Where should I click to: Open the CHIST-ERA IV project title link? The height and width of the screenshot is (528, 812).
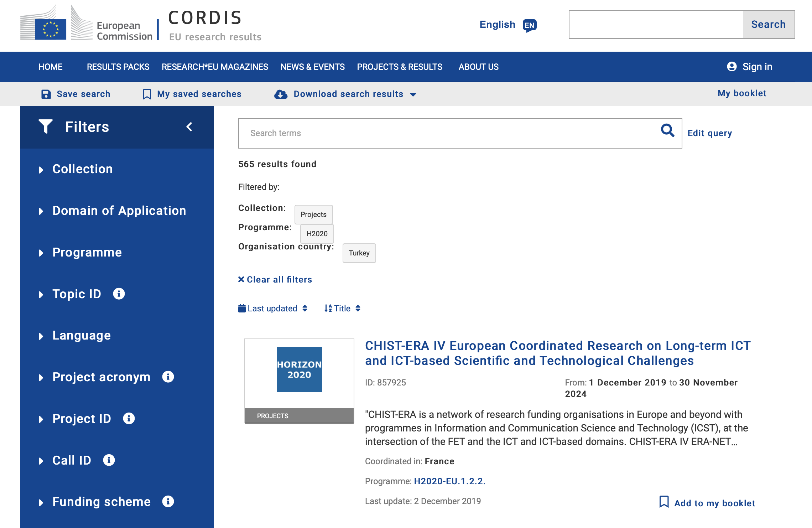point(557,353)
